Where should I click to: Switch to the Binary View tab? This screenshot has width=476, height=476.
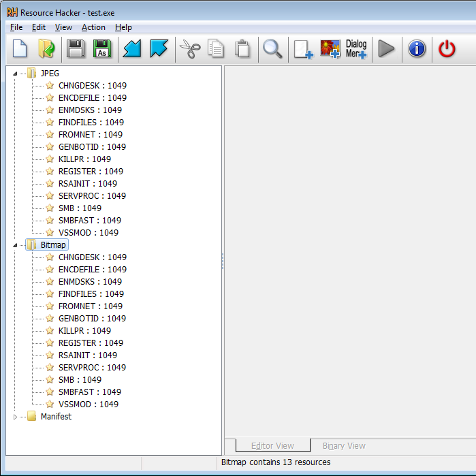pyautogui.click(x=344, y=446)
